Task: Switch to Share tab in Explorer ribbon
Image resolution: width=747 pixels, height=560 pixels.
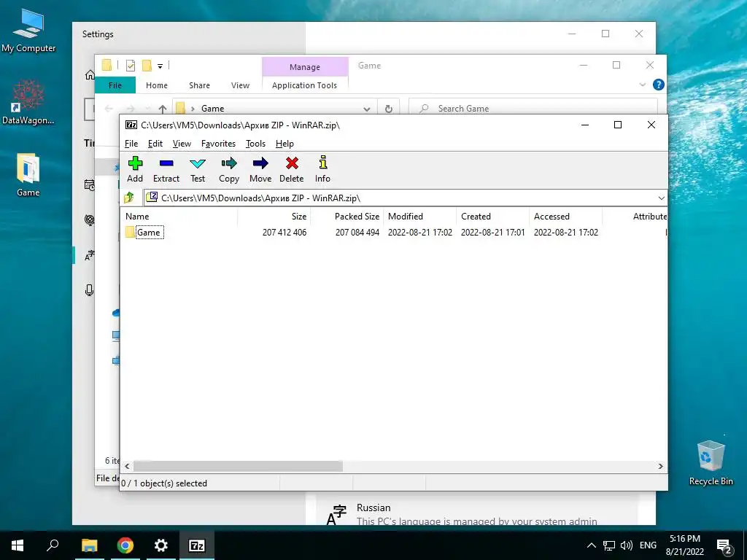Action: coord(199,85)
